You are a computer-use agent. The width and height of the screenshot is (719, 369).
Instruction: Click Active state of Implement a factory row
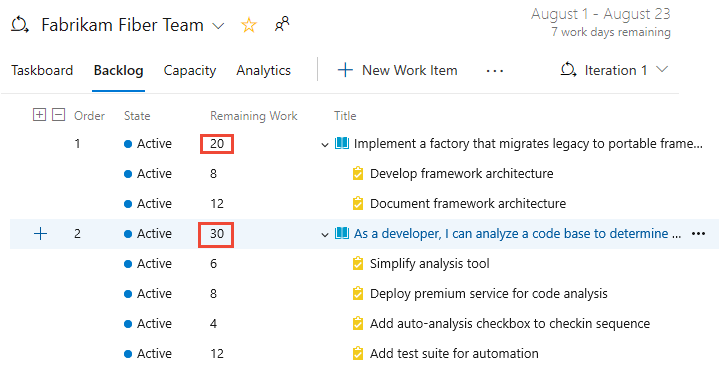click(148, 144)
